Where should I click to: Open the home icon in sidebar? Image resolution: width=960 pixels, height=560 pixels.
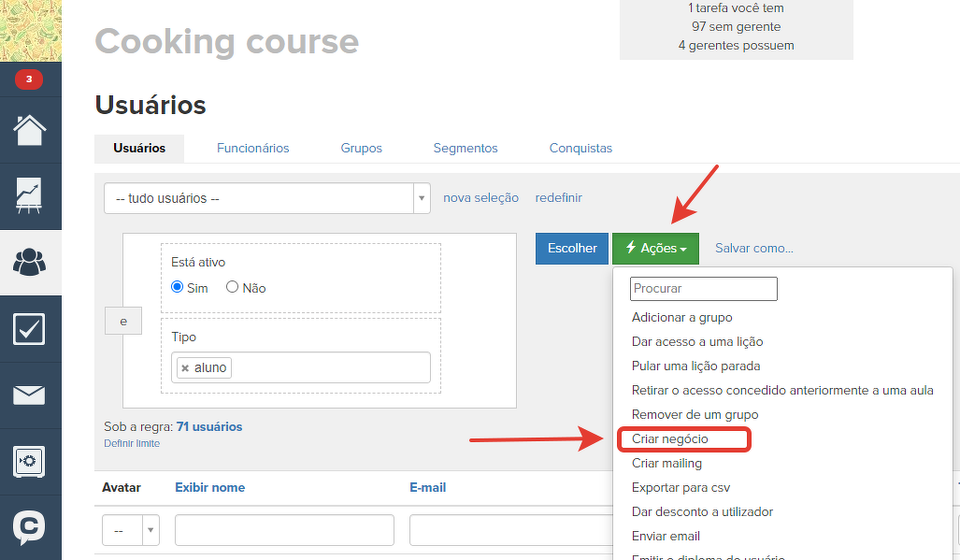tap(30, 130)
